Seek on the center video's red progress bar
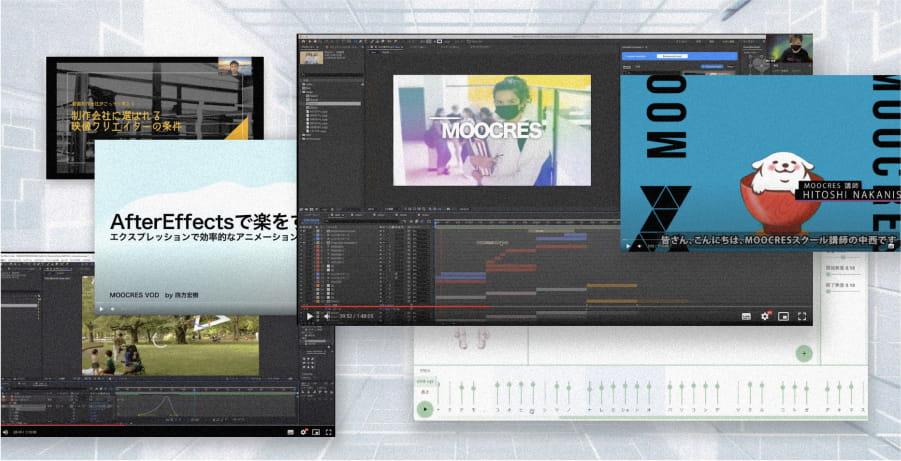The height and width of the screenshot is (461, 901). click(394, 306)
